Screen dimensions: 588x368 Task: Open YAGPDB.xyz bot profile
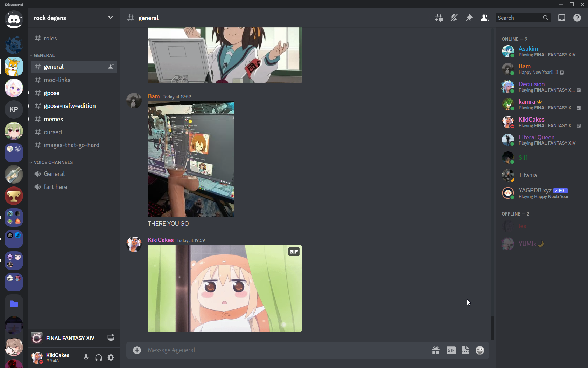coord(541,193)
